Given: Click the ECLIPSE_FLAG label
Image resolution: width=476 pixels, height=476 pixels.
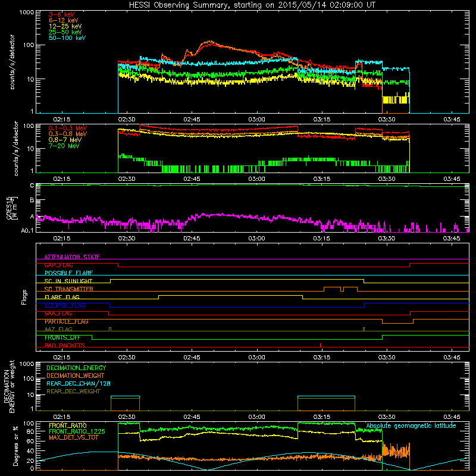Looking at the screenshot, I should point(65,305).
